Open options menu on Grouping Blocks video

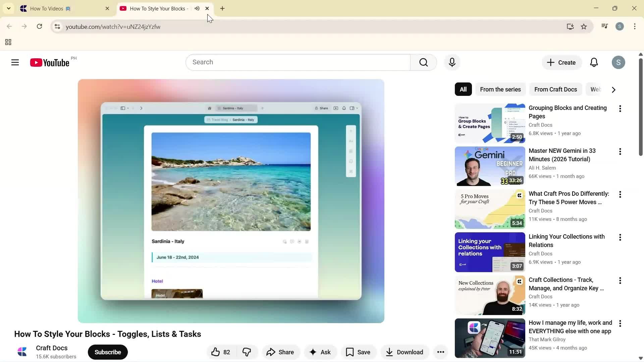[620, 109]
